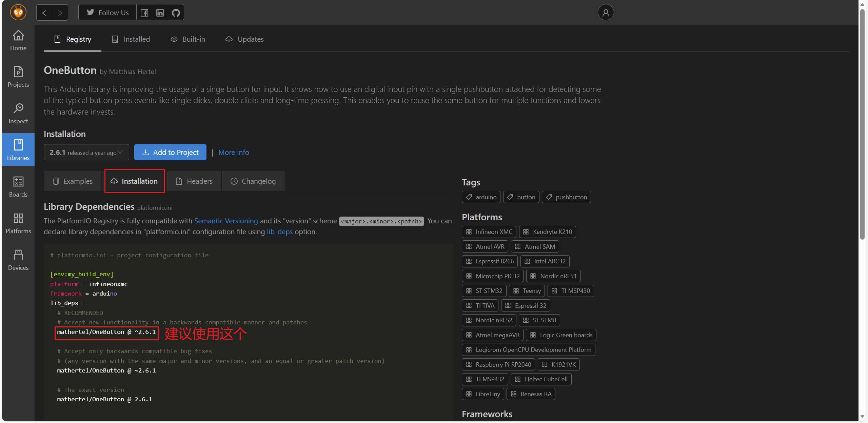
Task: Open the Projects sidebar icon
Action: coord(18,77)
